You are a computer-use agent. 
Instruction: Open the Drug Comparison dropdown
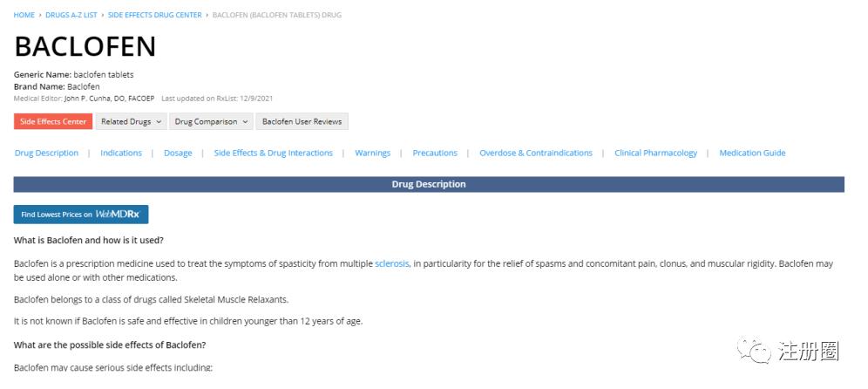pyautogui.click(x=212, y=122)
